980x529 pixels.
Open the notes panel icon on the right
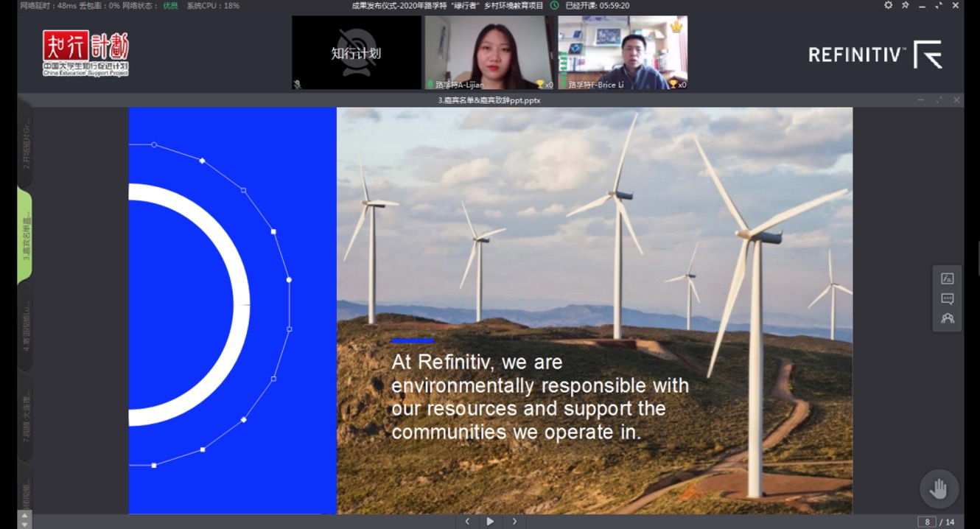click(x=948, y=278)
